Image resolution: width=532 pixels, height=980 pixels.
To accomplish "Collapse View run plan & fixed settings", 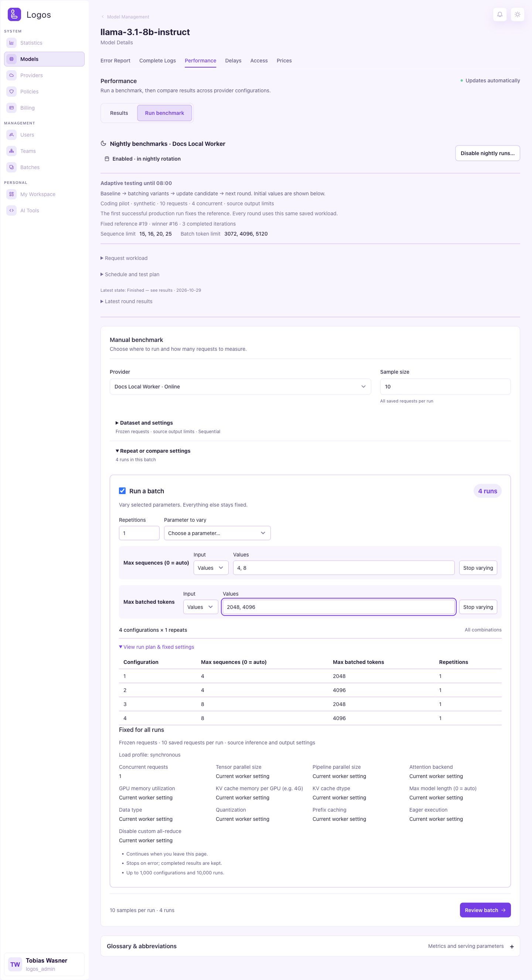I will coord(156,647).
